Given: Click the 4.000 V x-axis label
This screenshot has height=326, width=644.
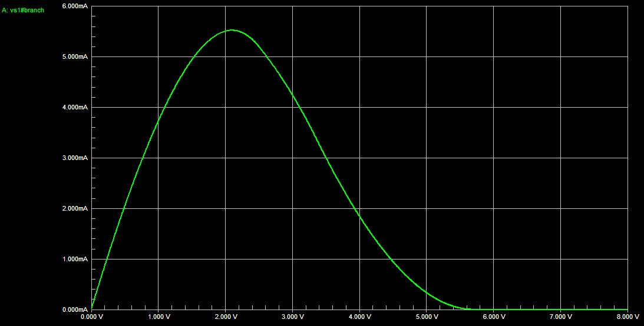Looking at the screenshot, I should [x=359, y=317].
